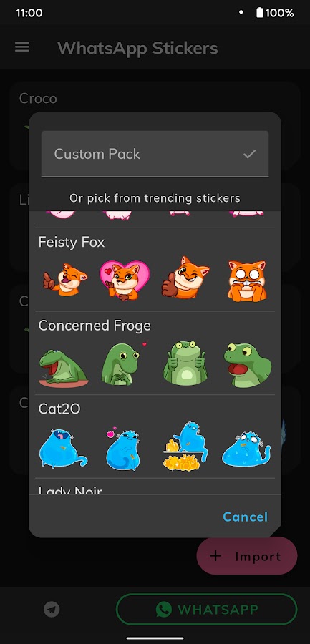This screenshot has height=644, width=310.
Task: Choose the blue cat on gold pile
Action: coord(185,446)
